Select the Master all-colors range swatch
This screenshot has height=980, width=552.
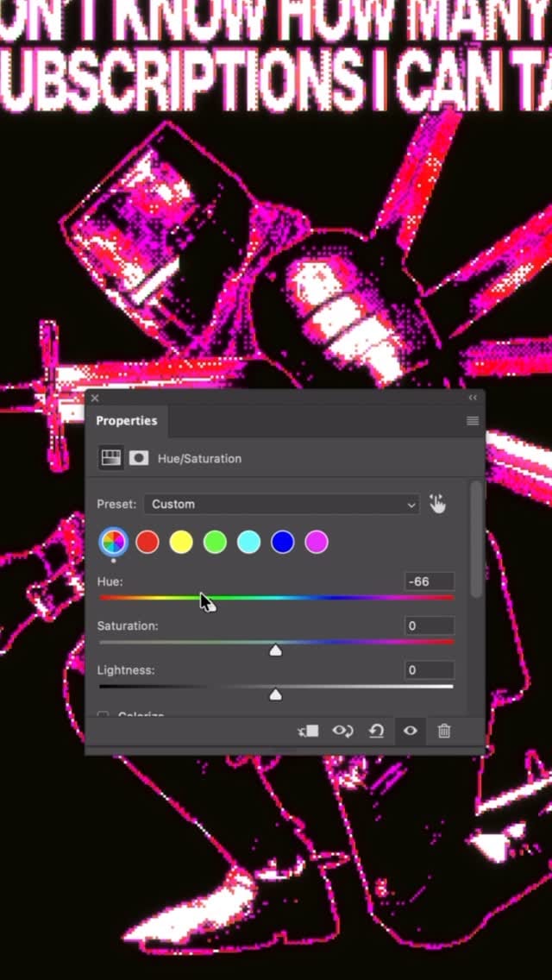click(x=113, y=542)
